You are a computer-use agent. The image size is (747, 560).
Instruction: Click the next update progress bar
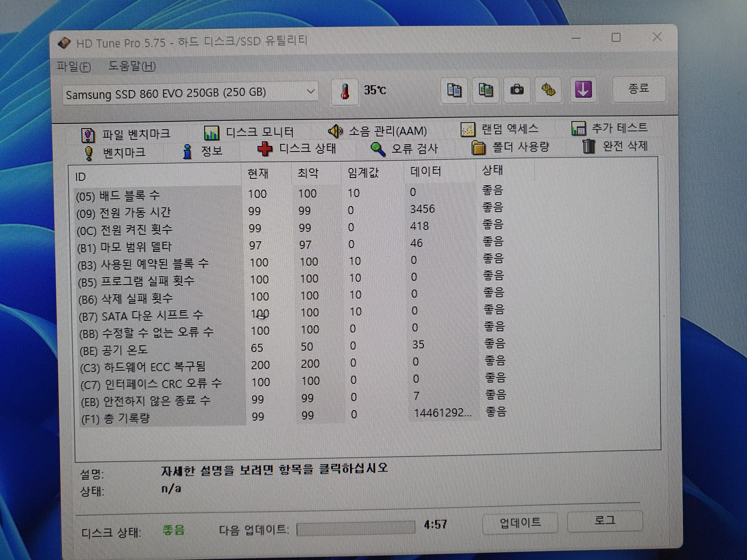click(x=356, y=528)
